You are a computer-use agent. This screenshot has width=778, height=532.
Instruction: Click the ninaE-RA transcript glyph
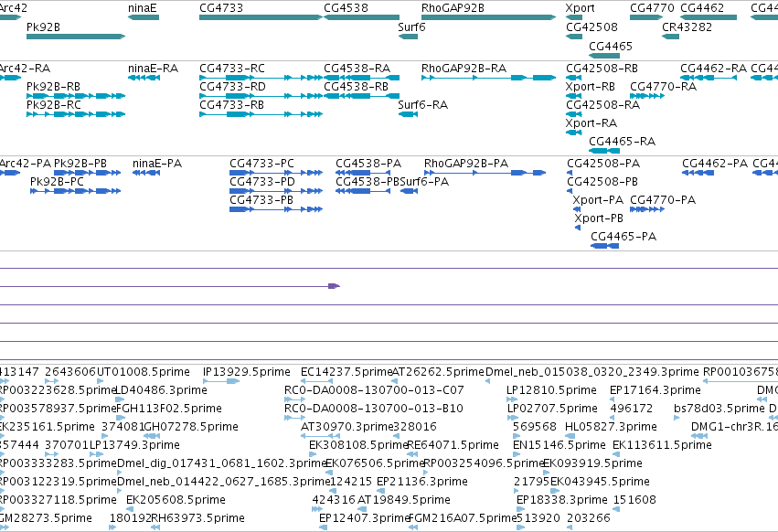pyautogui.click(x=144, y=78)
